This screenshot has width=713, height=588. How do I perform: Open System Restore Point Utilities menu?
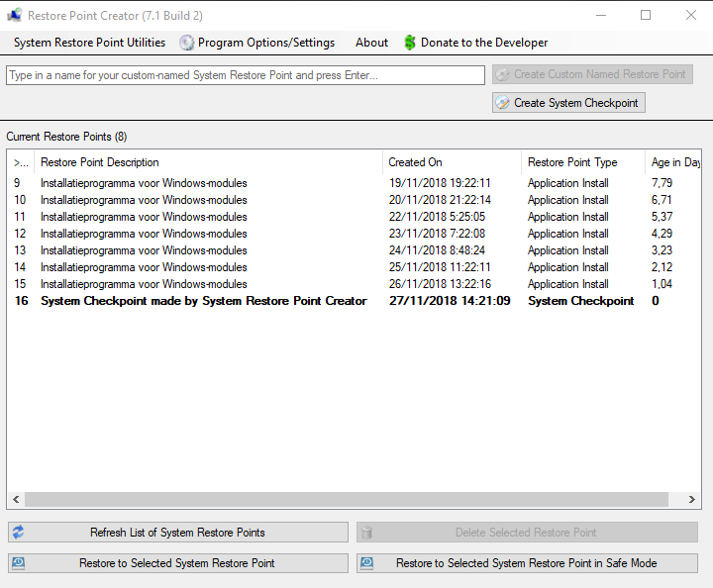click(89, 43)
